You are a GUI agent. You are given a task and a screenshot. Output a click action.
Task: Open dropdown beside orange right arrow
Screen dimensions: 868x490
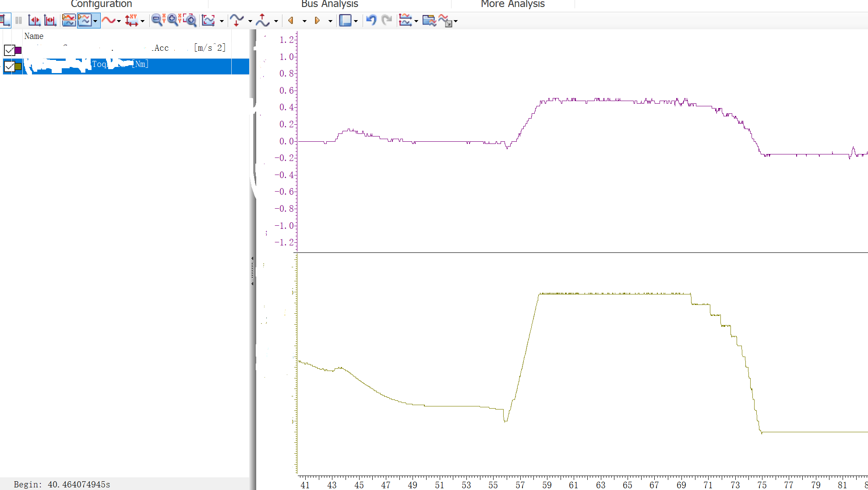[x=330, y=21]
